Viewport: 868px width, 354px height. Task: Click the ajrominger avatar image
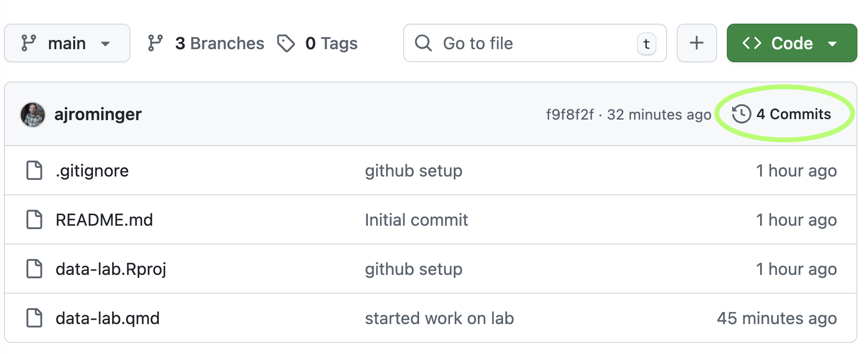[33, 115]
